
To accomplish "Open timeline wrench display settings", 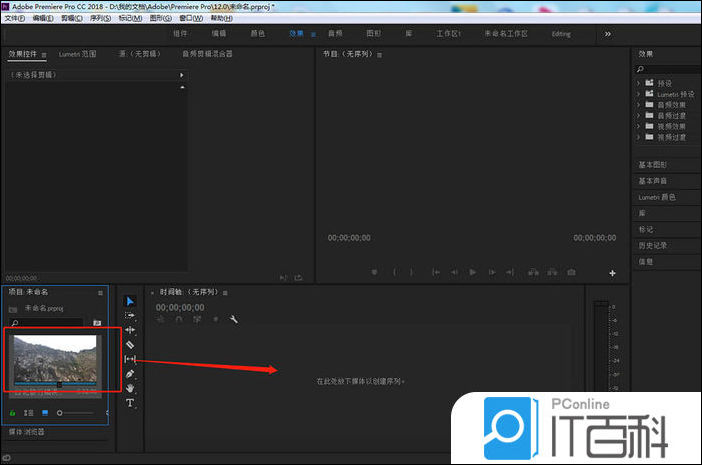I will [x=233, y=320].
